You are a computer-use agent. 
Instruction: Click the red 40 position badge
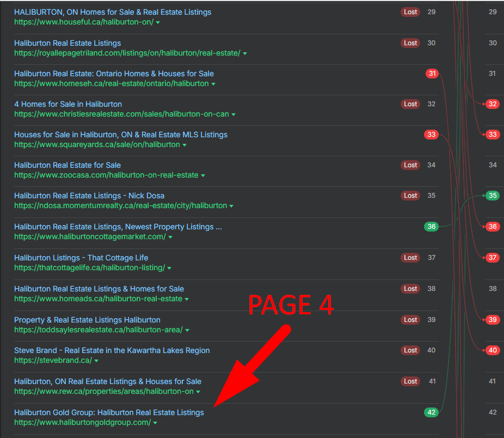coord(493,350)
